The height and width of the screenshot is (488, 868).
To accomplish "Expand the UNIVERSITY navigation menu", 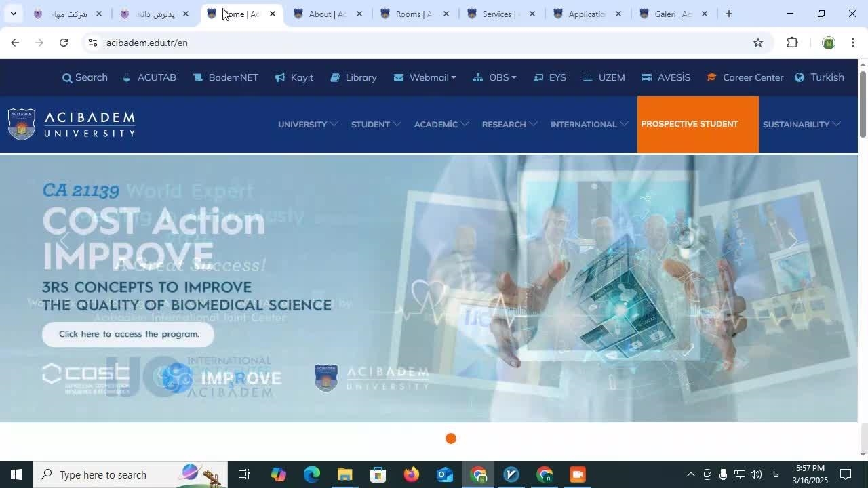I will pos(307,124).
